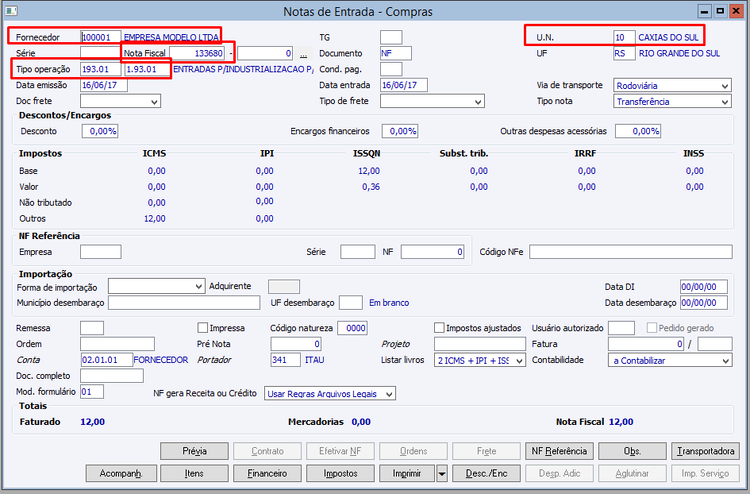
Task: Expand the Via de transporte dropdown
Action: click(x=672, y=86)
